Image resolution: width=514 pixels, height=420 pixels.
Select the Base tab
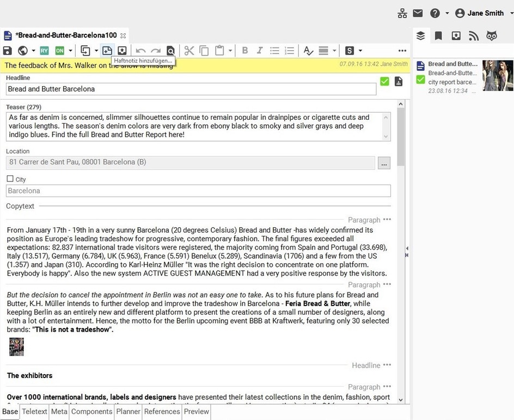(x=10, y=411)
